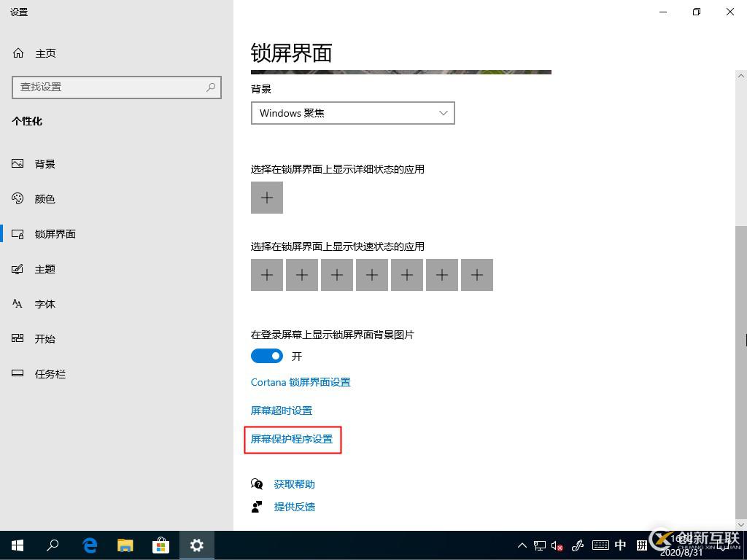747x560 pixels.
Task: Return to Settings 主页 (Home)
Action: click(45, 52)
